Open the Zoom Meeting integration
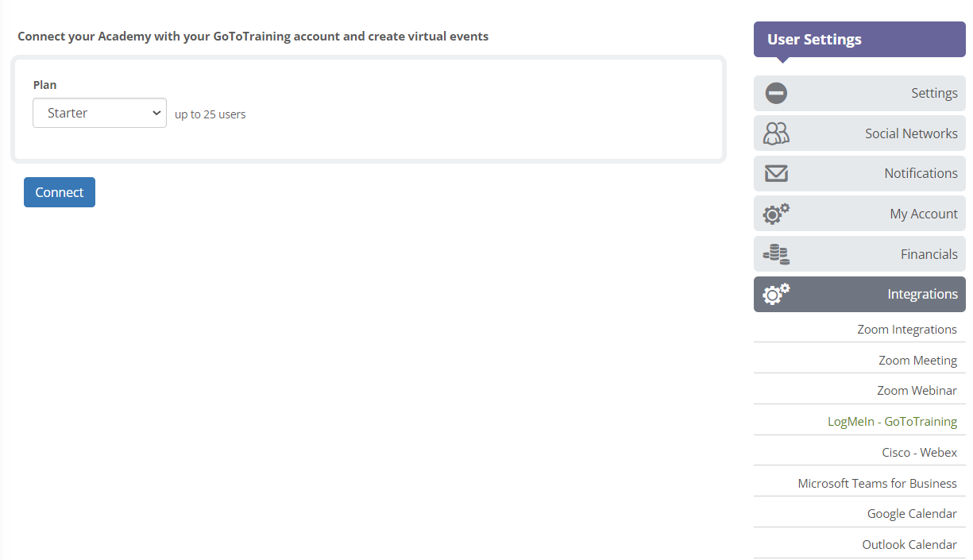 click(x=917, y=360)
